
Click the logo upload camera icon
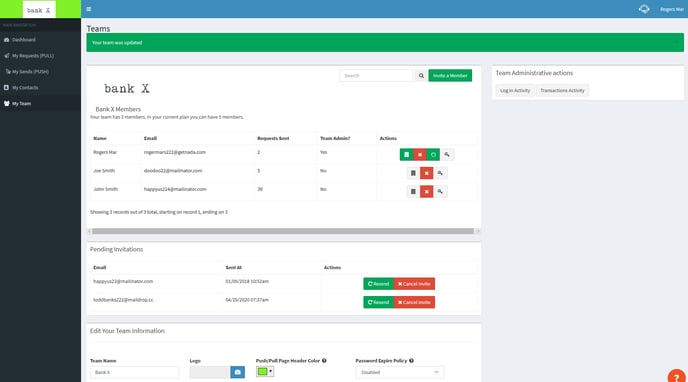click(x=237, y=372)
